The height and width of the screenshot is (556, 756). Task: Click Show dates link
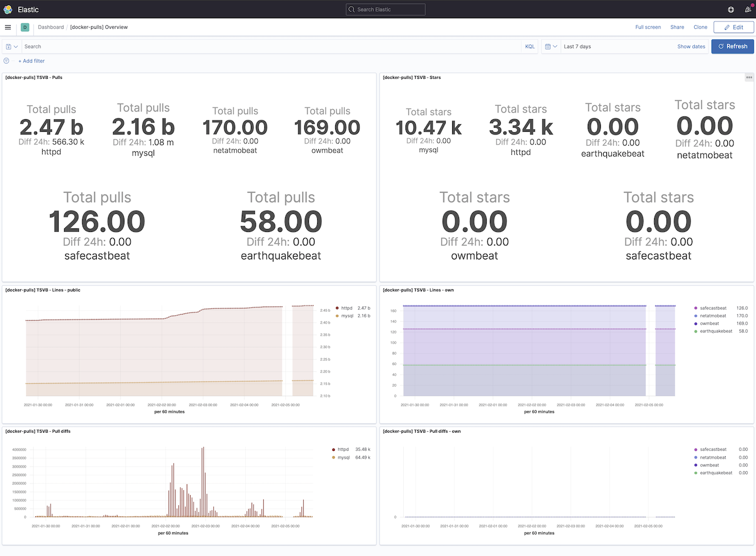691,47
